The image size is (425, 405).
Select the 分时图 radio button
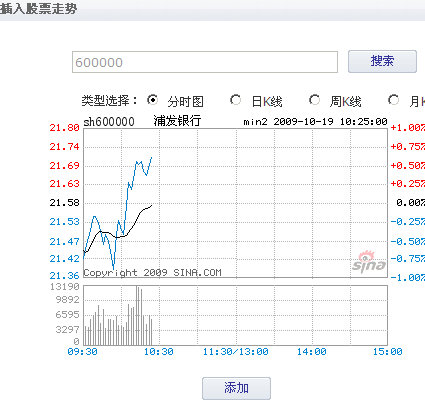click(x=152, y=100)
